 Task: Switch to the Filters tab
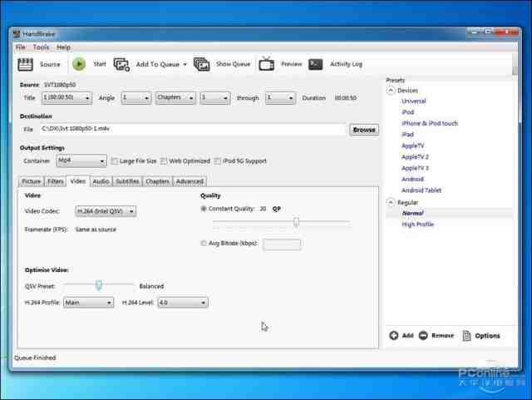56,181
